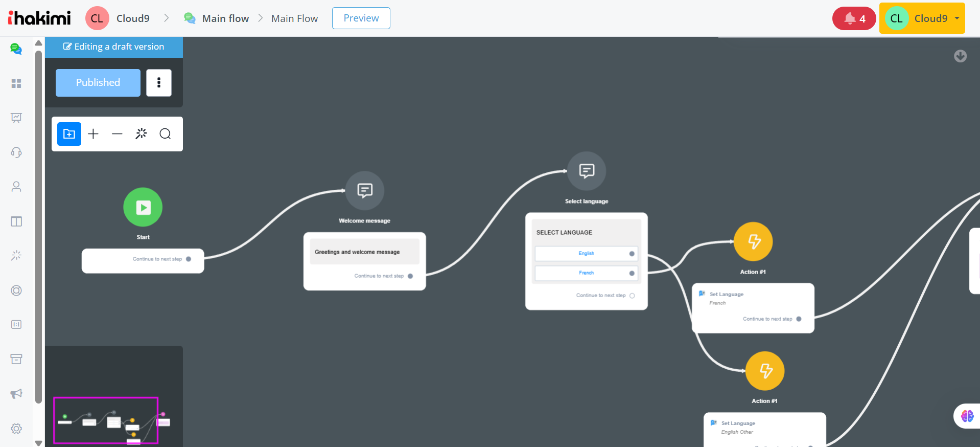The image size is (980, 447).
Task: Click the Set Language French action card
Action: (x=753, y=308)
